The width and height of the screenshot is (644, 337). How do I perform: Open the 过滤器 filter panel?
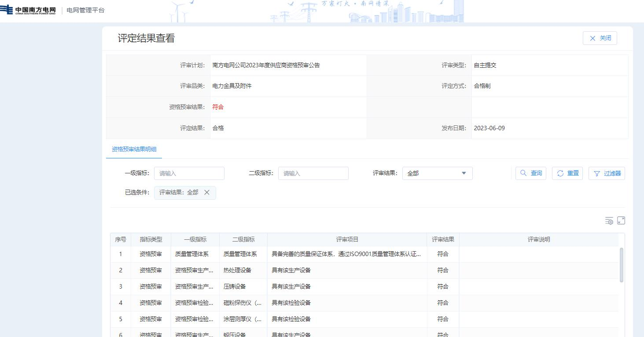[x=607, y=173]
